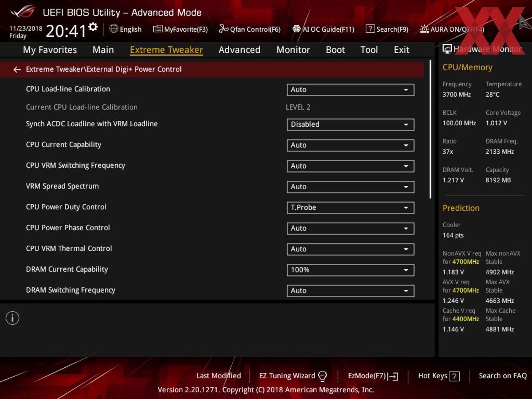Switch to EzMode(F7)

[373, 376]
